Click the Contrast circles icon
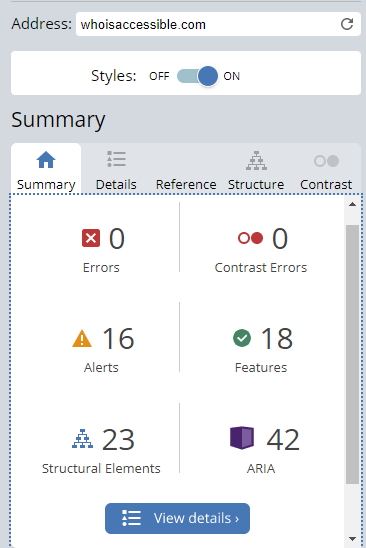This screenshot has width=366, height=548. coord(326,161)
